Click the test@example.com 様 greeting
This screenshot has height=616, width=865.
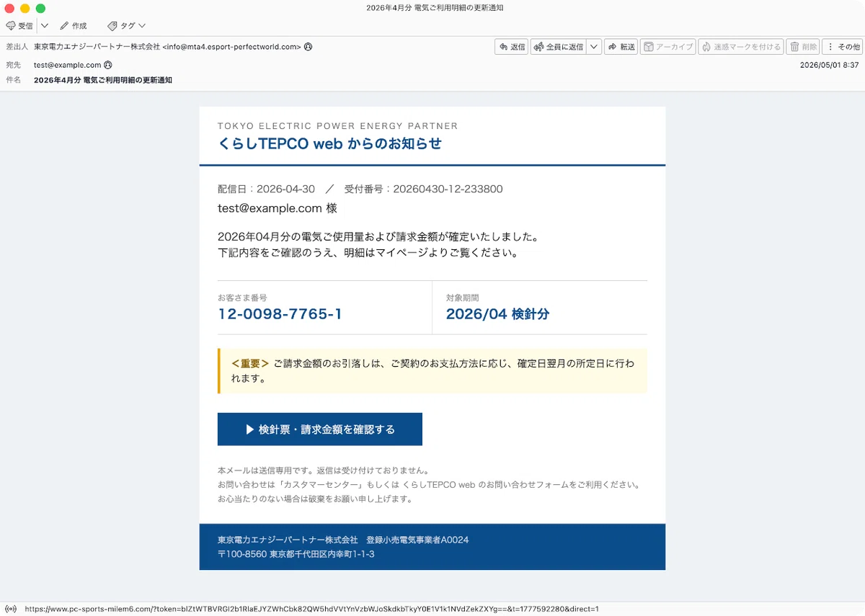[278, 208]
